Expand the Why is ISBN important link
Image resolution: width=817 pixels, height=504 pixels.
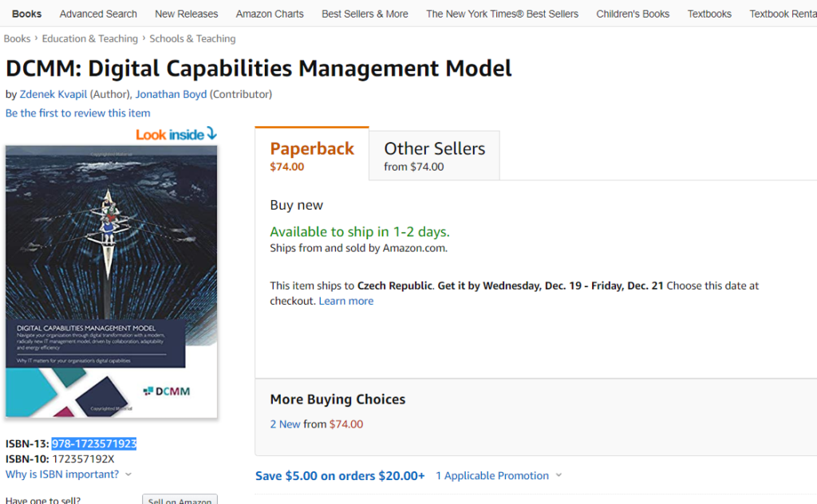(69, 474)
